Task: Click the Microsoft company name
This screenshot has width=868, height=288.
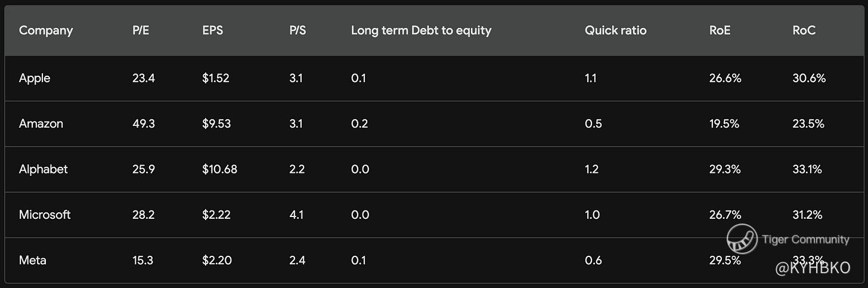Action: [45, 215]
